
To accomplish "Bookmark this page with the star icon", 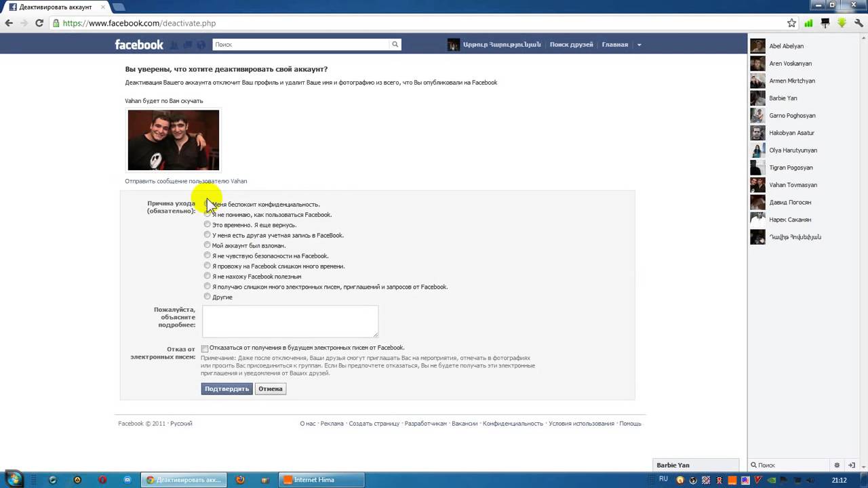I will click(791, 23).
